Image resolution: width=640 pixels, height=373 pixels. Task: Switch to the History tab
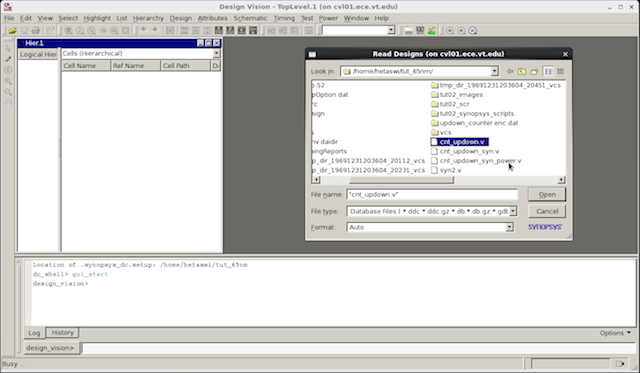pos(62,333)
